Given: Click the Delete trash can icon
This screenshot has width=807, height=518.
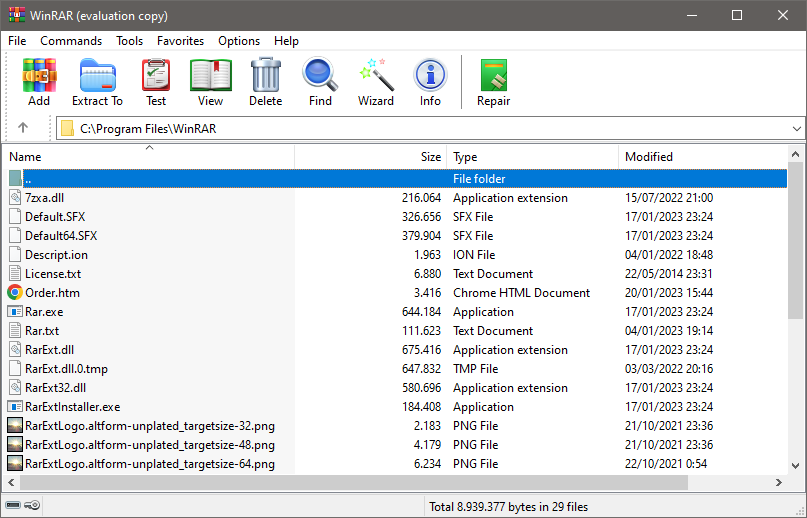Looking at the screenshot, I should 266,75.
